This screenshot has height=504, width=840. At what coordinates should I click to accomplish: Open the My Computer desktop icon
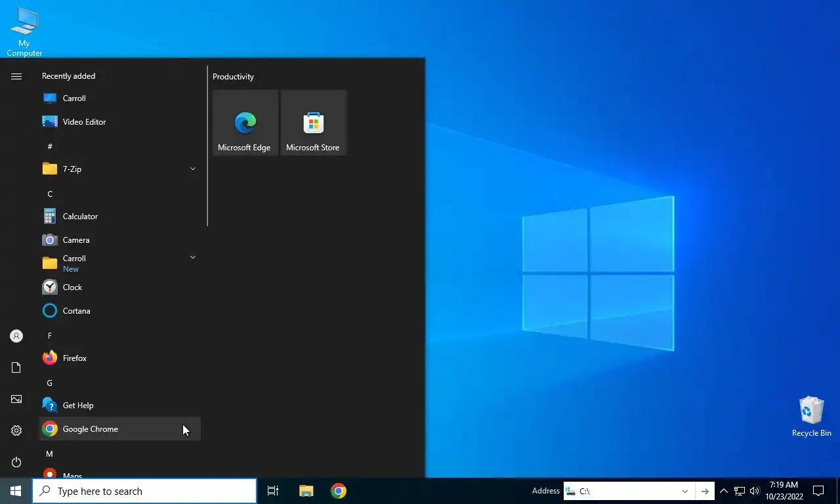click(24, 32)
